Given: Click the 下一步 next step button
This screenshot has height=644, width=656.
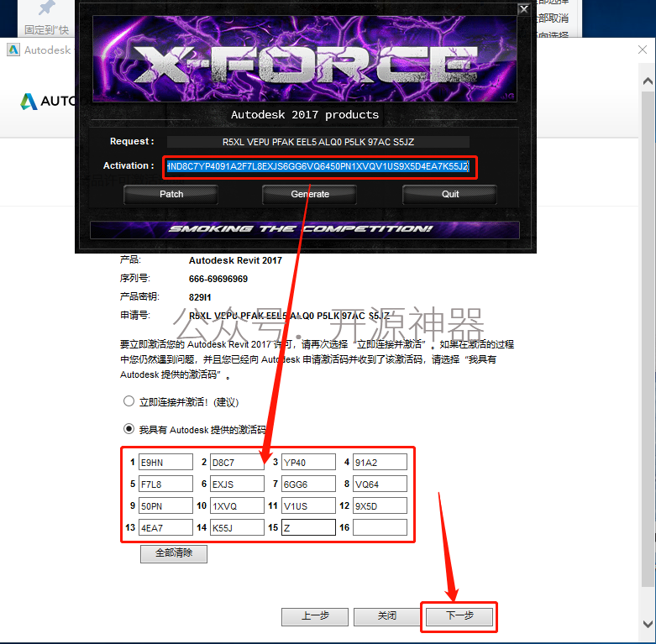Looking at the screenshot, I should click(x=459, y=616).
